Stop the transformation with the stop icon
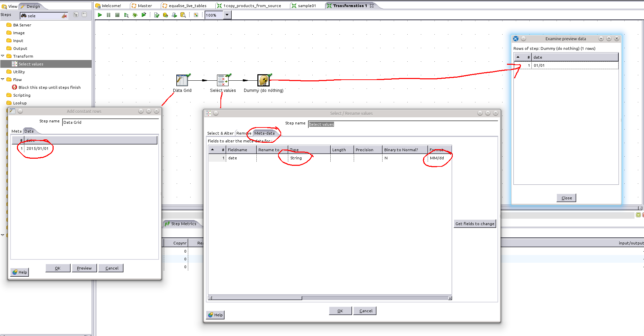Viewport: 644px width, 336px height. [117, 15]
